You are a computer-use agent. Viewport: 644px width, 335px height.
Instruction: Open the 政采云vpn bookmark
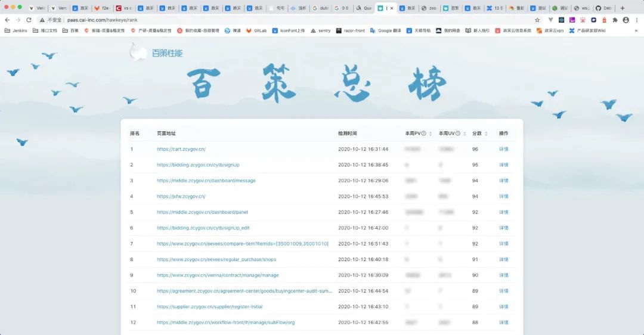point(550,30)
